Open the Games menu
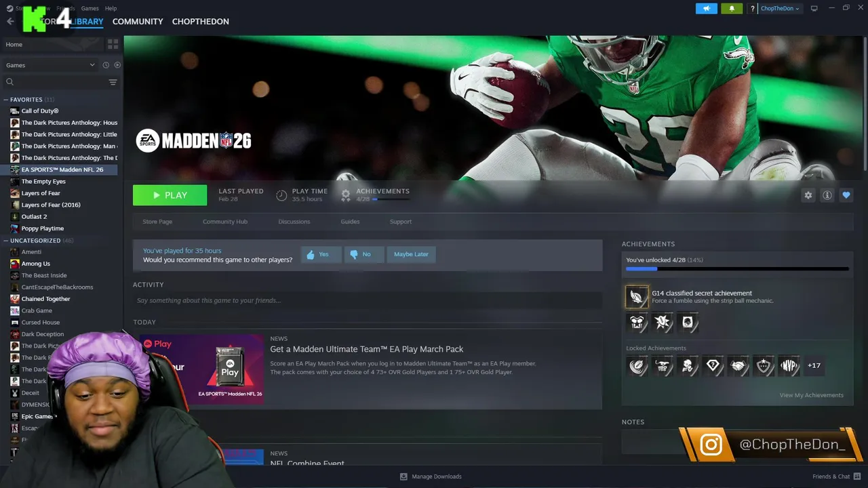868x488 pixels. click(x=90, y=8)
